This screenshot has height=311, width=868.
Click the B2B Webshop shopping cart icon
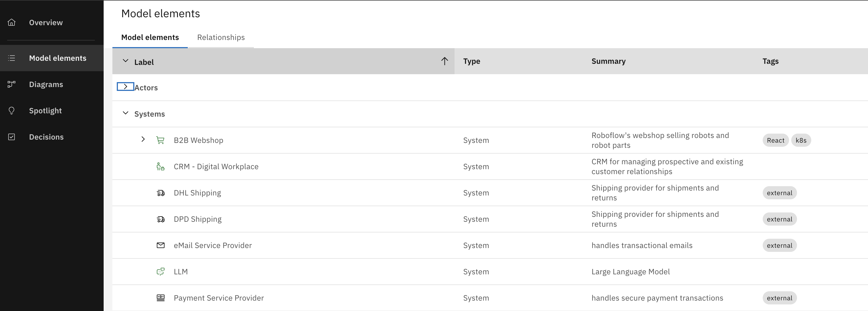pyautogui.click(x=160, y=140)
